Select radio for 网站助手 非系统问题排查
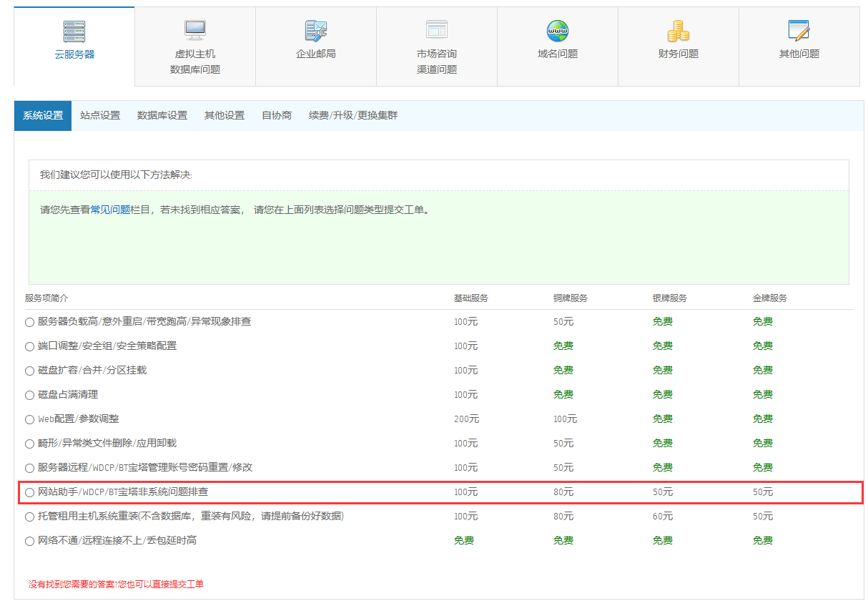This screenshot has width=868, height=606. [29, 493]
